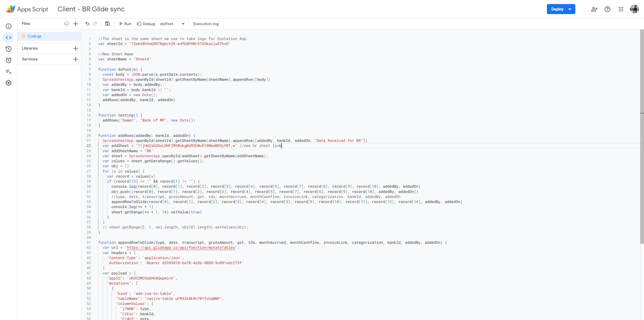Add a new file with plus icon
The height and width of the screenshot is (320, 644).
(75, 24)
